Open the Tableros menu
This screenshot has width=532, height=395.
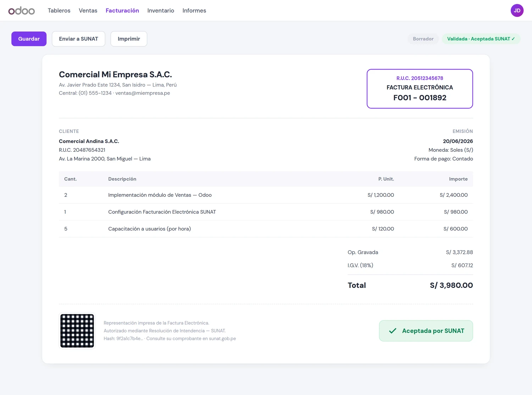(x=59, y=11)
